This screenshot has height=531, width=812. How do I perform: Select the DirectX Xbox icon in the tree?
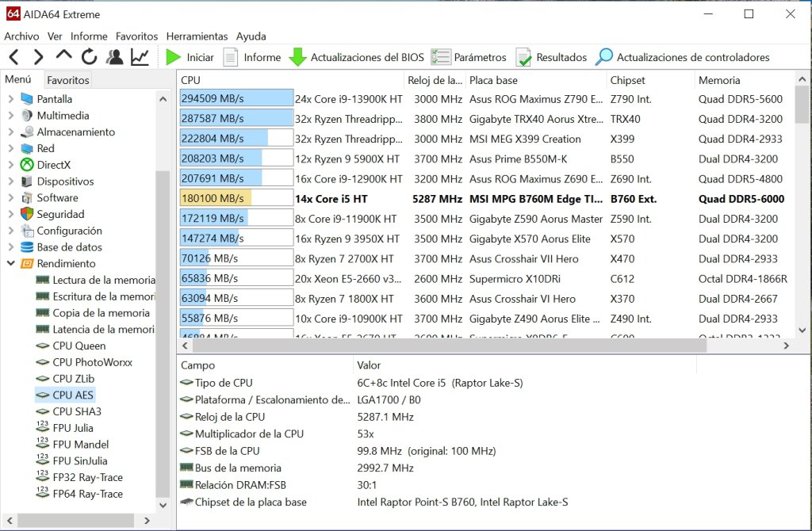tap(27, 165)
